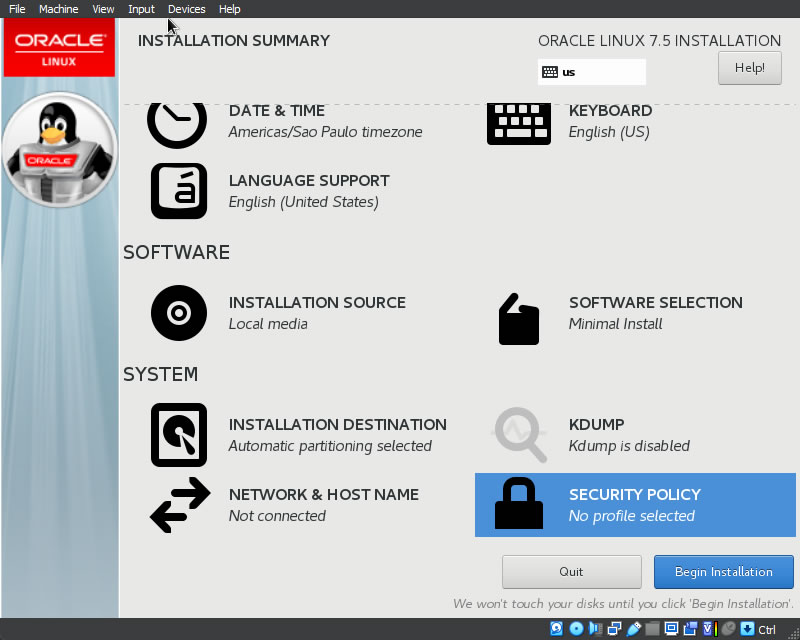The height and width of the screenshot is (640, 800).
Task: Click the VirtualBox audio status icon
Action: 595,629
